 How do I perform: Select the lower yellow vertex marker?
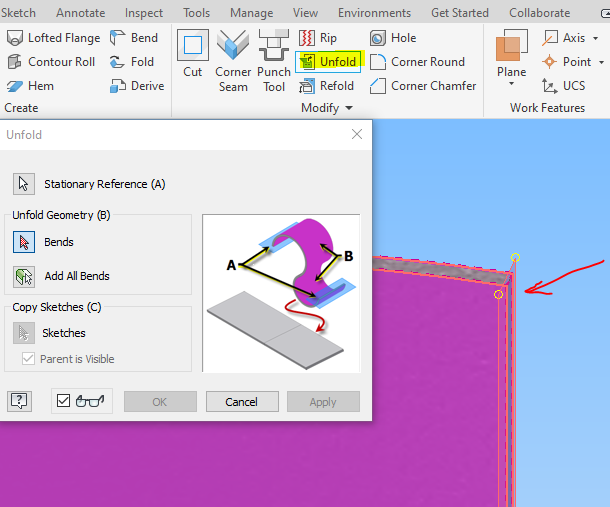tap(498, 295)
